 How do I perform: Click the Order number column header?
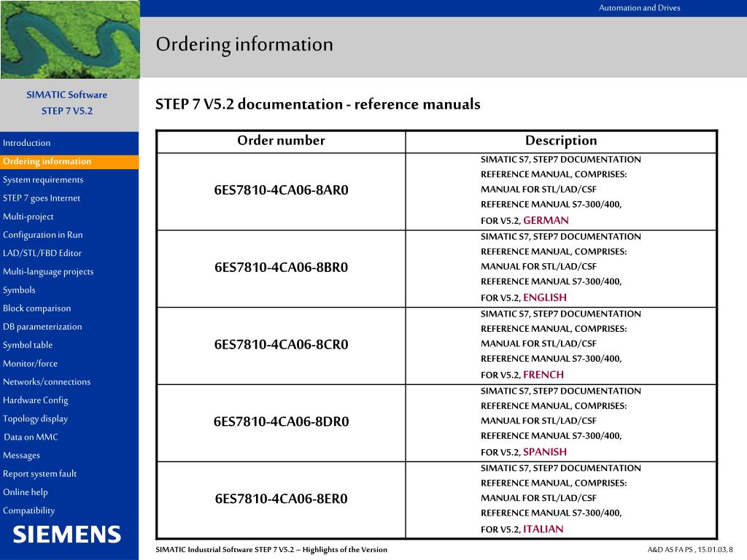[281, 141]
